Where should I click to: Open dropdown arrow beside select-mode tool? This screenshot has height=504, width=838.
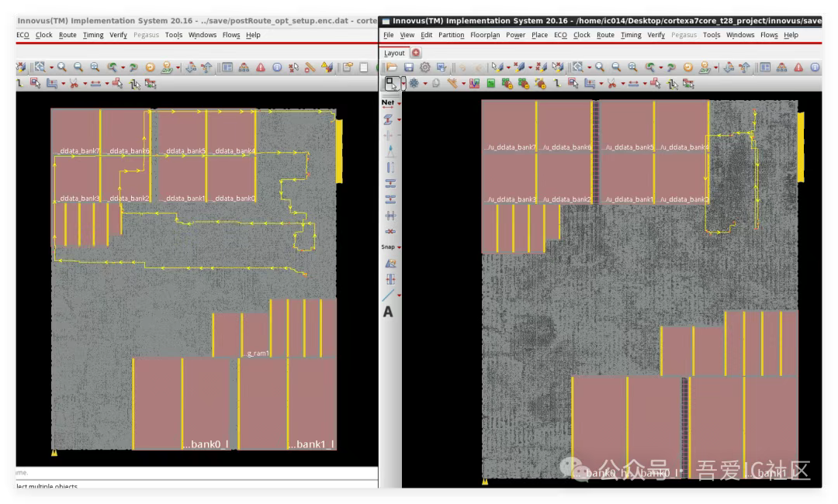coord(403,83)
